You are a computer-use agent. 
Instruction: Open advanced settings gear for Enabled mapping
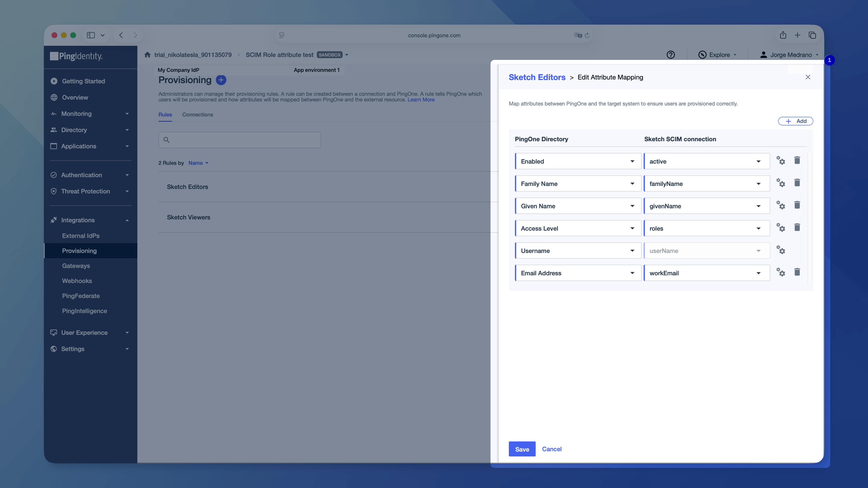click(x=780, y=160)
